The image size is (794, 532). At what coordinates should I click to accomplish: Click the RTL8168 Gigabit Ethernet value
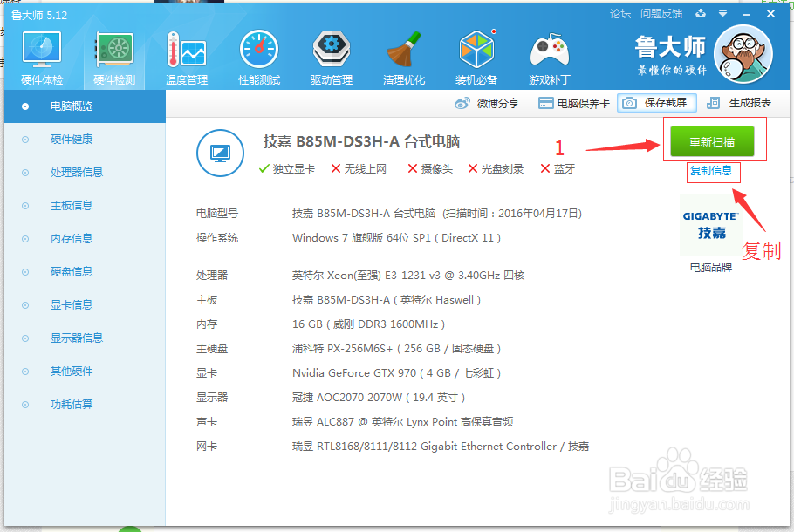[x=441, y=447]
